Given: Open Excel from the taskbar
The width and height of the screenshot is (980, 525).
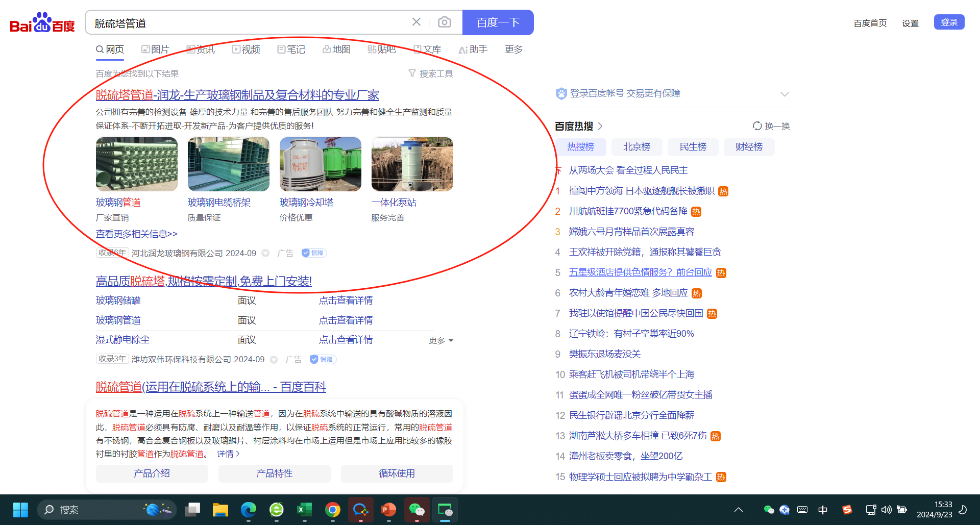Looking at the screenshot, I should (x=304, y=510).
